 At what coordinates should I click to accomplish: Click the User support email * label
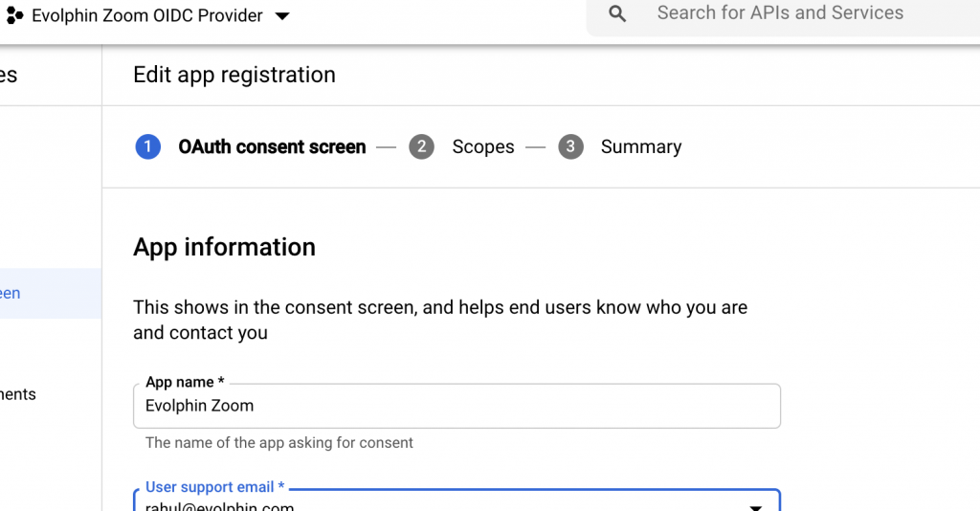tap(215, 487)
